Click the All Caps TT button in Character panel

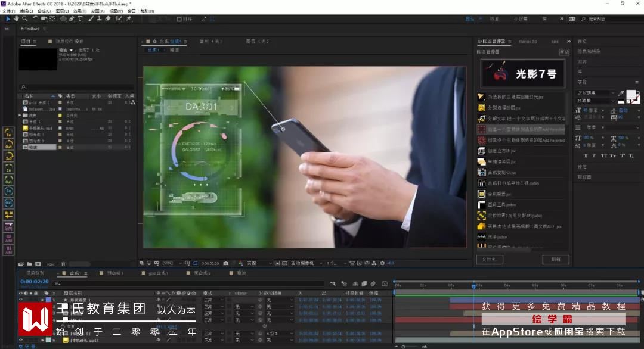pos(603,156)
